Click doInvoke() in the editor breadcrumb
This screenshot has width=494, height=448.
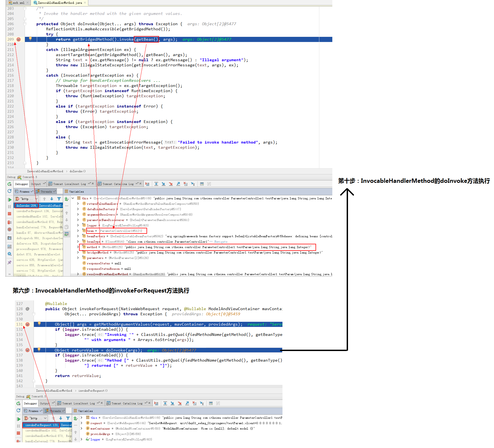pyautogui.click(x=77, y=171)
